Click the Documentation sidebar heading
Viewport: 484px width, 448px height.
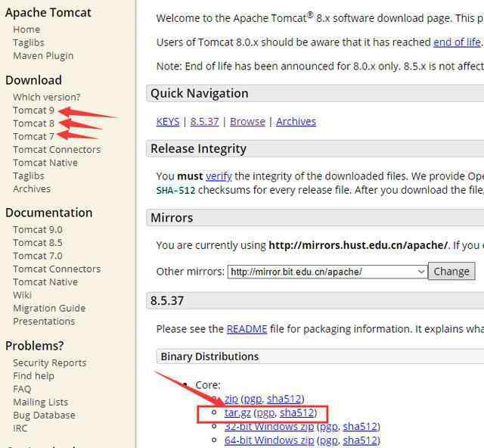(x=48, y=213)
